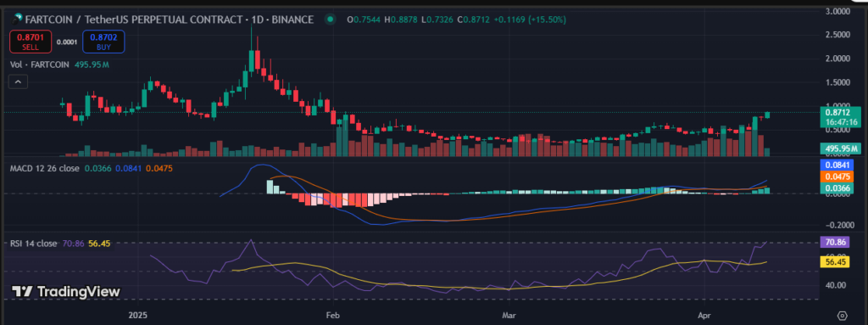The image size is (868, 325).
Task: Click the open value O0.7544
Action: pyautogui.click(x=363, y=20)
